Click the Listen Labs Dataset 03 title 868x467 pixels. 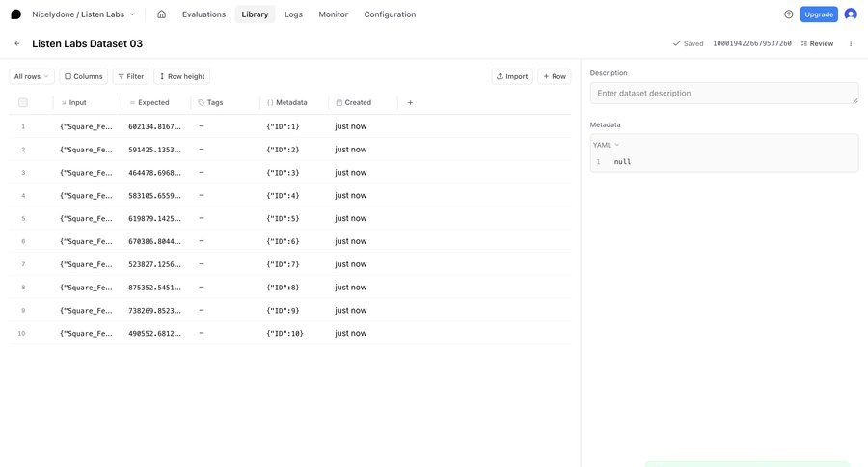tap(88, 43)
